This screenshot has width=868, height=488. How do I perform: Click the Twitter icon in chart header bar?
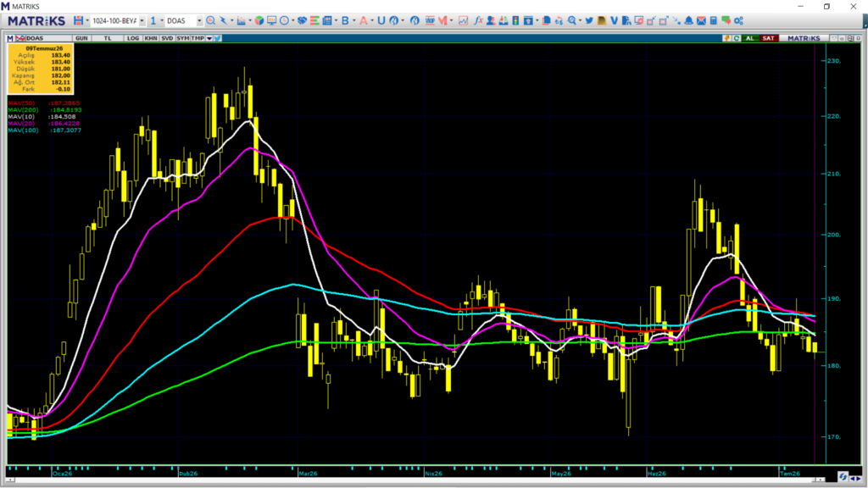point(217,38)
